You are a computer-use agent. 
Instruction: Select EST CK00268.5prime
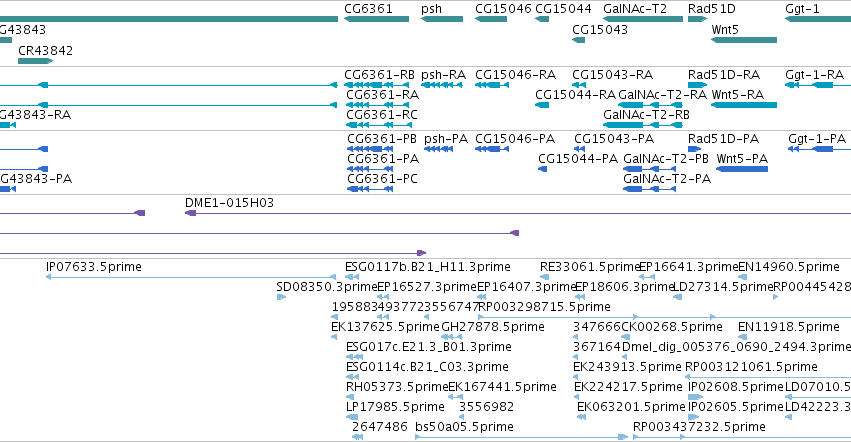coord(625,337)
